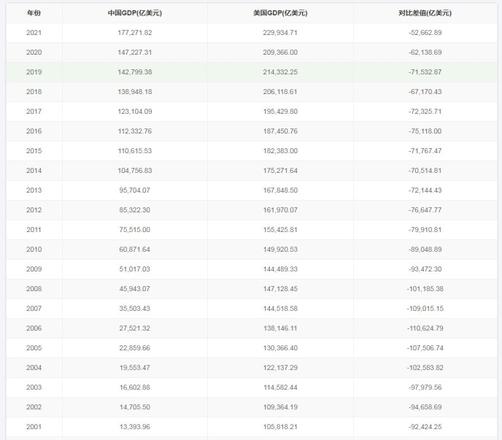The image size is (502, 440).
Task: Click China GDP value 60,871.64
Action: (x=135, y=249)
